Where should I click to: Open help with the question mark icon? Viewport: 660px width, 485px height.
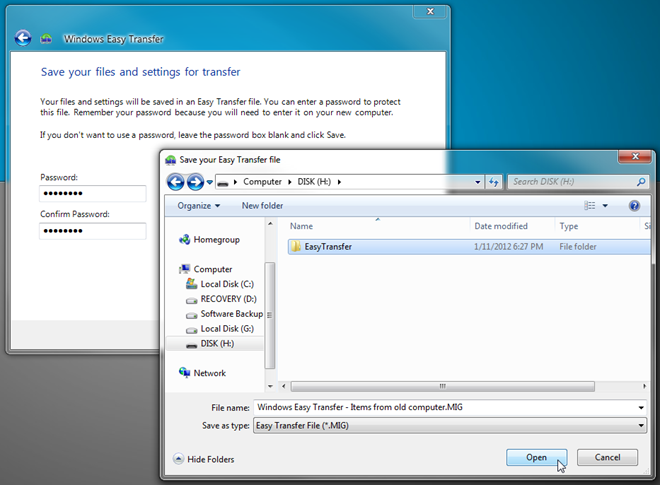(x=634, y=205)
